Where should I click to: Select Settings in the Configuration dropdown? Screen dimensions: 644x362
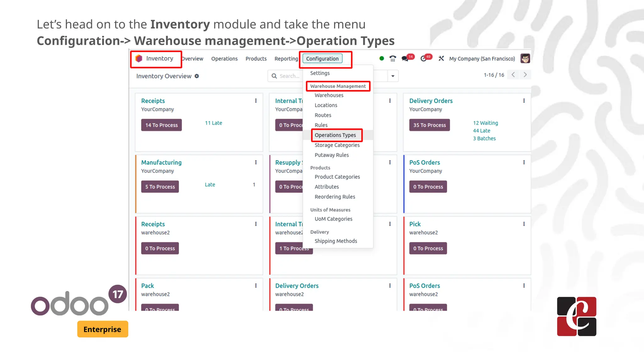point(320,73)
